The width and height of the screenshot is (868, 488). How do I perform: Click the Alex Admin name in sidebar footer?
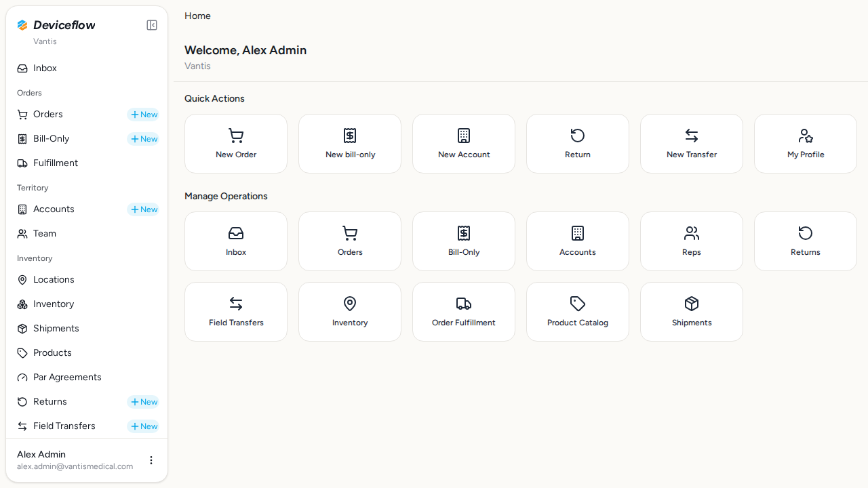click(x=41, y=454)
